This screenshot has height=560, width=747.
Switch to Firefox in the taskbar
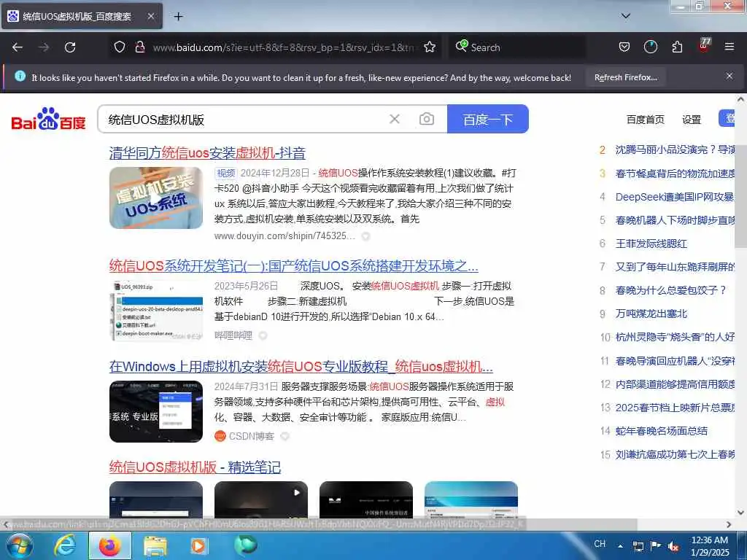click(109, 545)
